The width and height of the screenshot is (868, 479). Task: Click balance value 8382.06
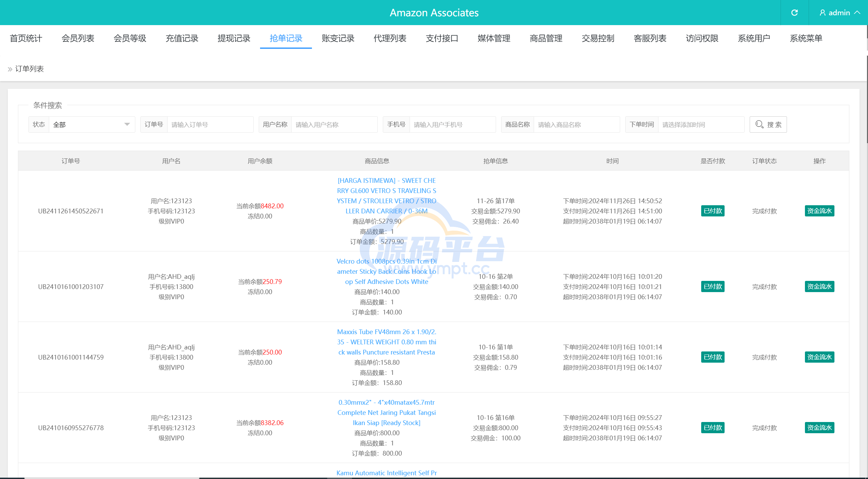pos(272,423)
